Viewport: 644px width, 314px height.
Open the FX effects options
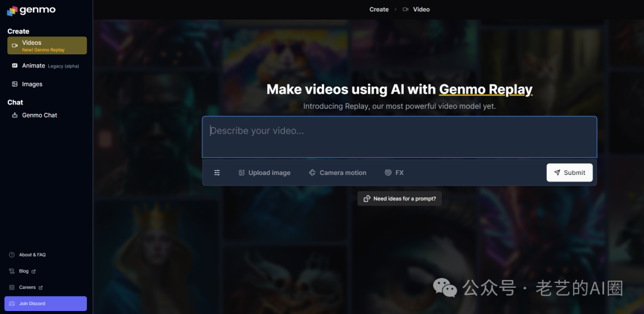pos(394,173)
